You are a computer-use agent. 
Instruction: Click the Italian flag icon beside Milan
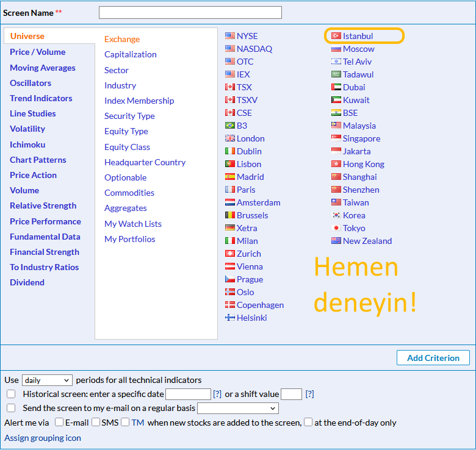pos(230,241)
